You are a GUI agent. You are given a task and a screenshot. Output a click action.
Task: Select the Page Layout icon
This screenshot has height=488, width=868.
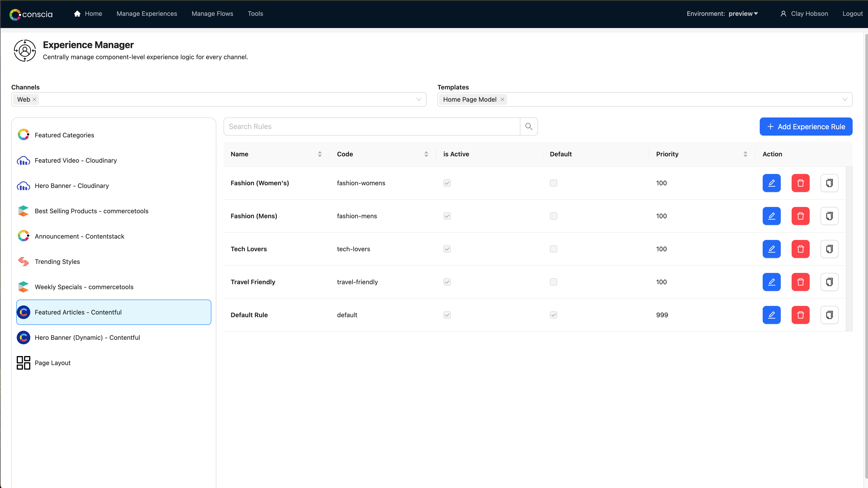coord(24,363)
